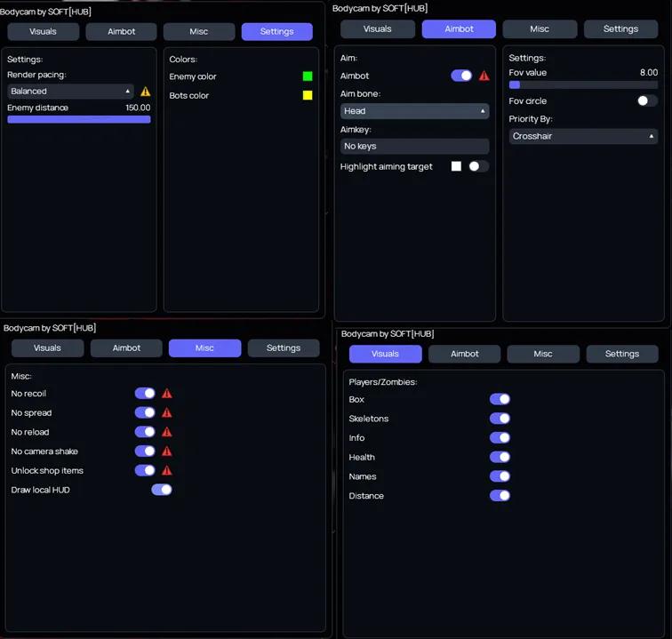The image size is (672, 639).
Task: Open Visuals tab in the window showing Colors
Action: (43, 32)
